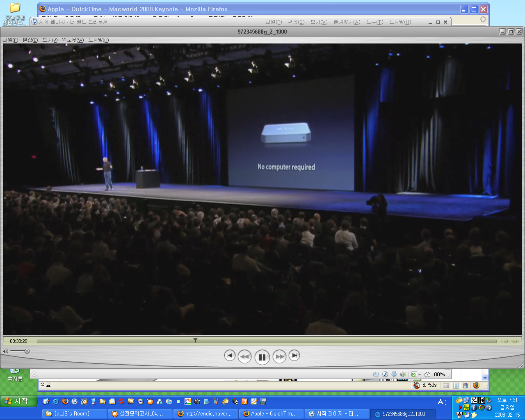Image resolution: width=525 pixels, height=420 pixels.
Task: Click the blue panel icon in Firefox status bar
Action: tap(456, 386)
